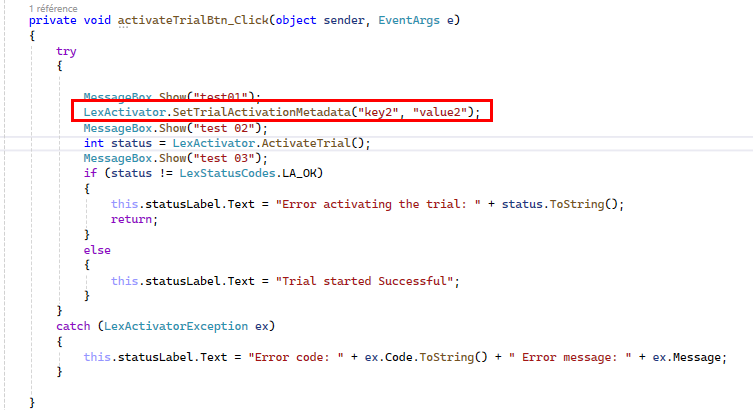The width and height of the screenshot is (753, 410).
Task: Click the 'int' keyword declaring status
Action: [94, 143]
